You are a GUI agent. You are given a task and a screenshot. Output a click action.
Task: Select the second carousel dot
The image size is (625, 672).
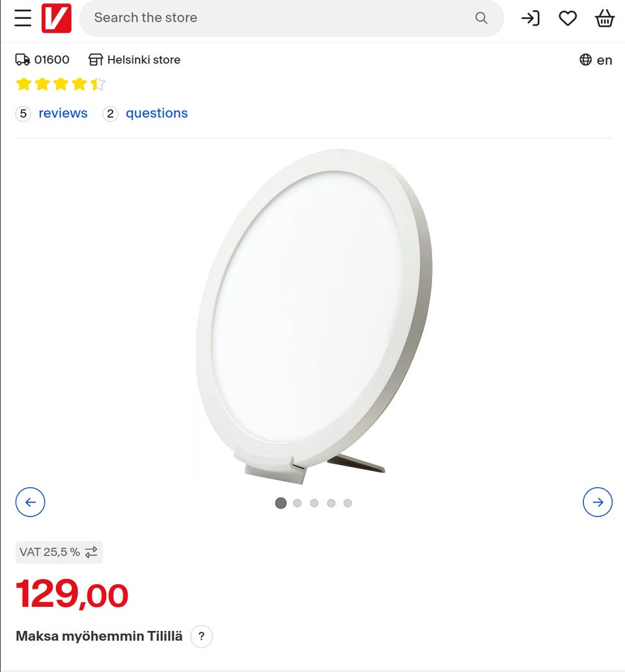pyautogui.click(x=298, y=503)
